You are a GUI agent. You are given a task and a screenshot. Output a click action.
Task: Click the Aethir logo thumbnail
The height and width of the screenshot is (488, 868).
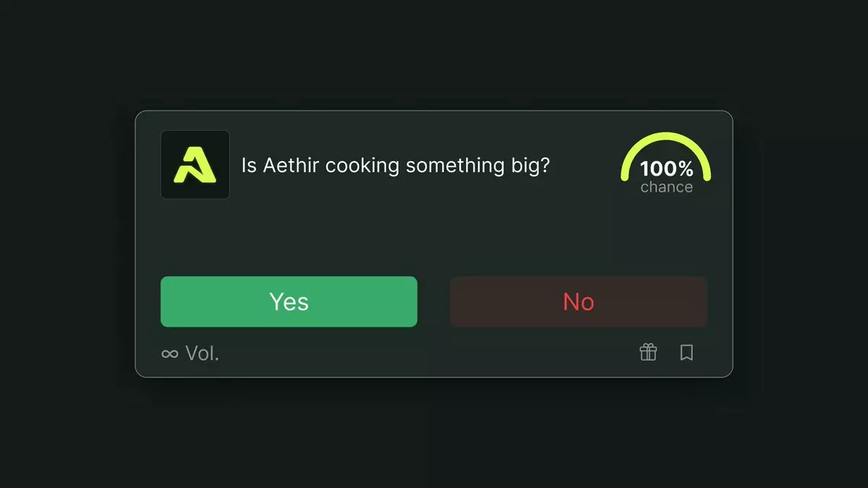click(195, 165)
